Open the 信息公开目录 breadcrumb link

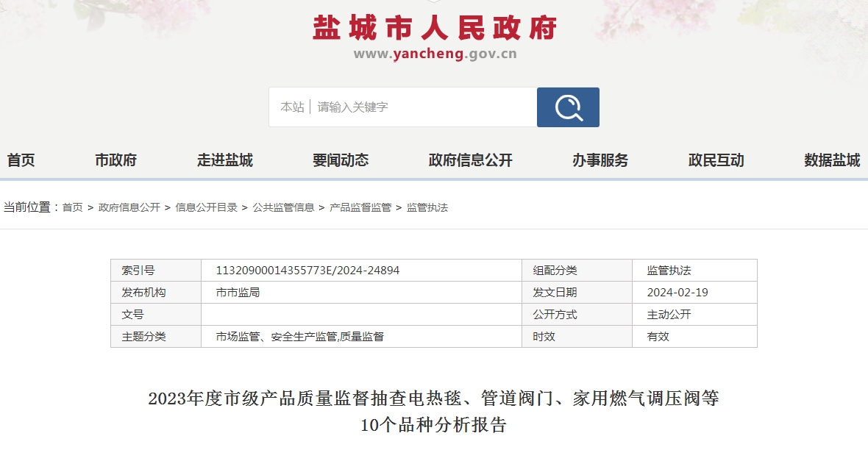pyautogui.click(x=208, y=207)
